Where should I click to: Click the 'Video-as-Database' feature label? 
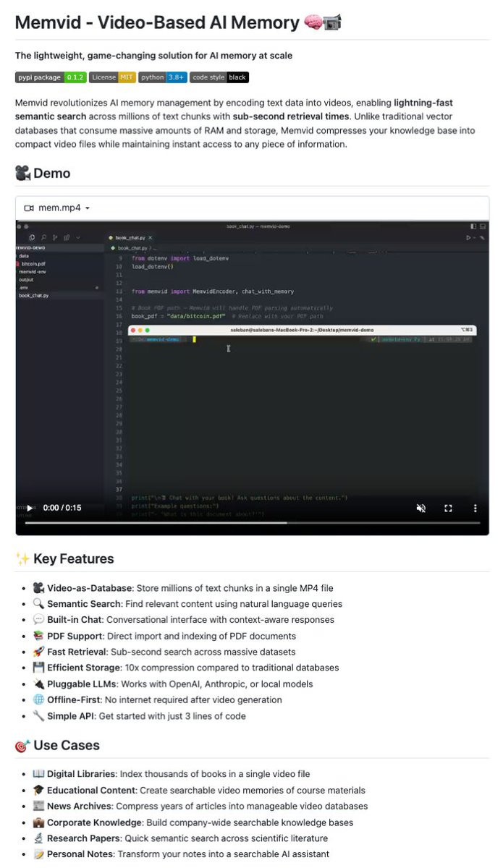90,588
